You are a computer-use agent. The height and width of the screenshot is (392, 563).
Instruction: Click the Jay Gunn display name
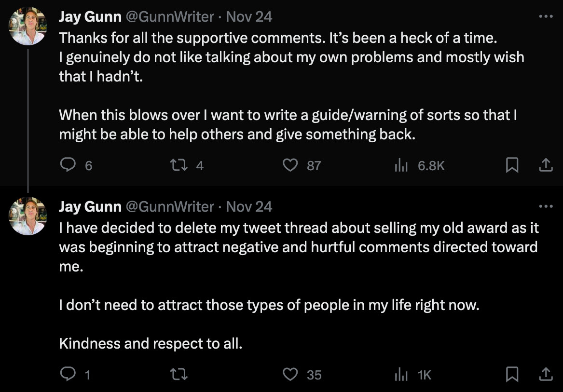pos(90,16)
